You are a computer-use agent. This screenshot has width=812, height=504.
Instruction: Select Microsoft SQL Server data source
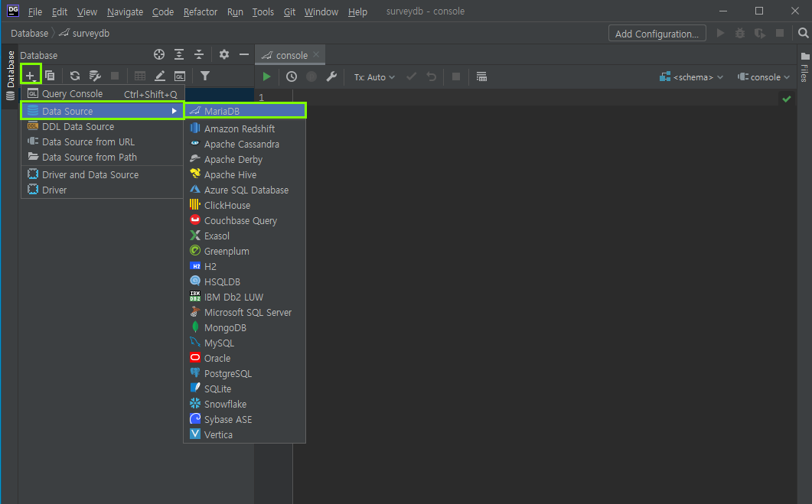click(245, 312)
